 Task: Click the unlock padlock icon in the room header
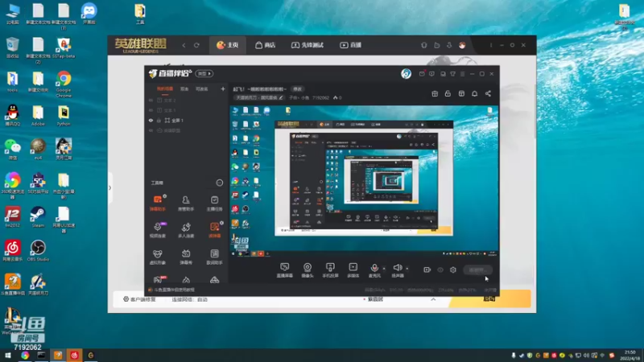point(448,93)
